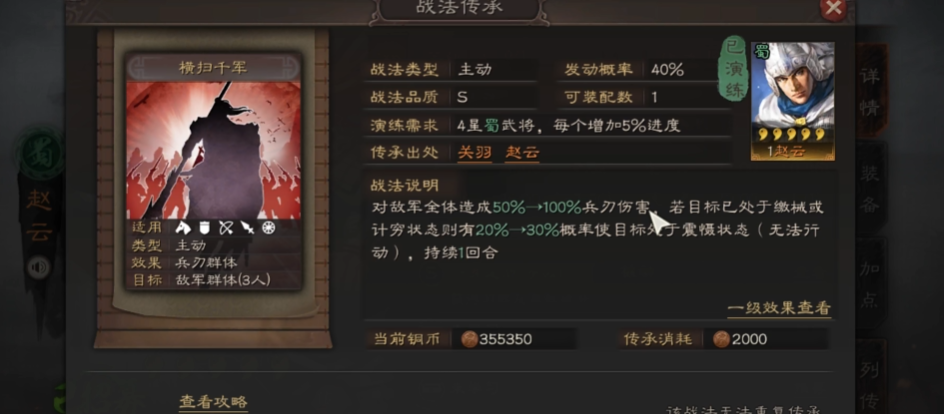This screenshot has width=944, height=414.
Task: Open the 详情 side tab
Action: pos(869,91)
